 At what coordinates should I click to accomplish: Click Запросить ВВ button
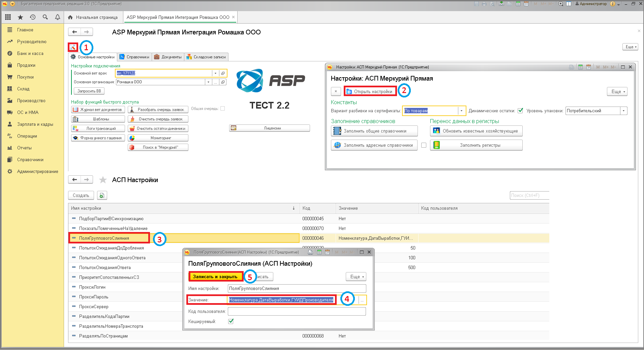pyautogui.click(x=89, y=91)
